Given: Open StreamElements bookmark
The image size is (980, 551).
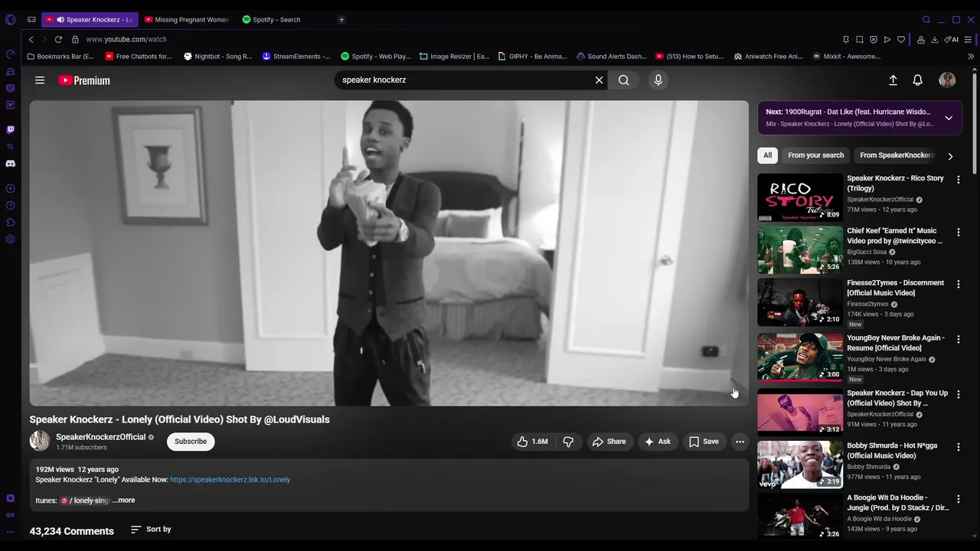Looking at the screenshot, I should 297,57.
